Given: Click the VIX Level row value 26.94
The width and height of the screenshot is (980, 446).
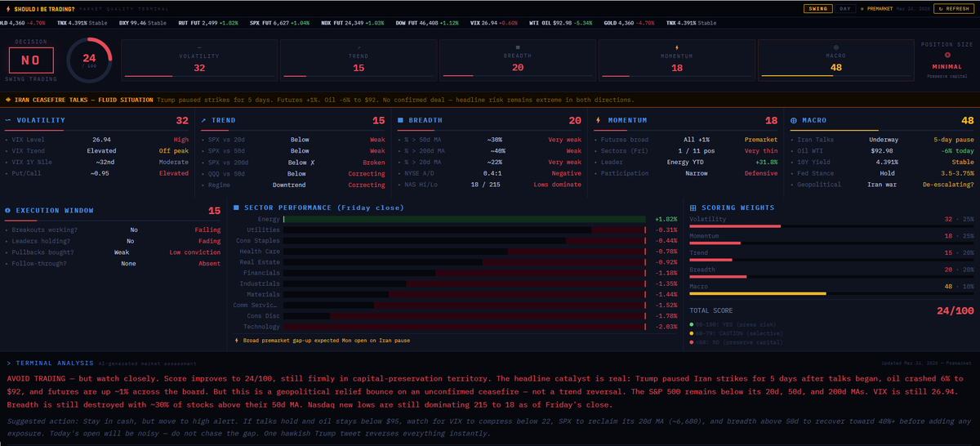Looking at the screenshot, I should [102, 140].
